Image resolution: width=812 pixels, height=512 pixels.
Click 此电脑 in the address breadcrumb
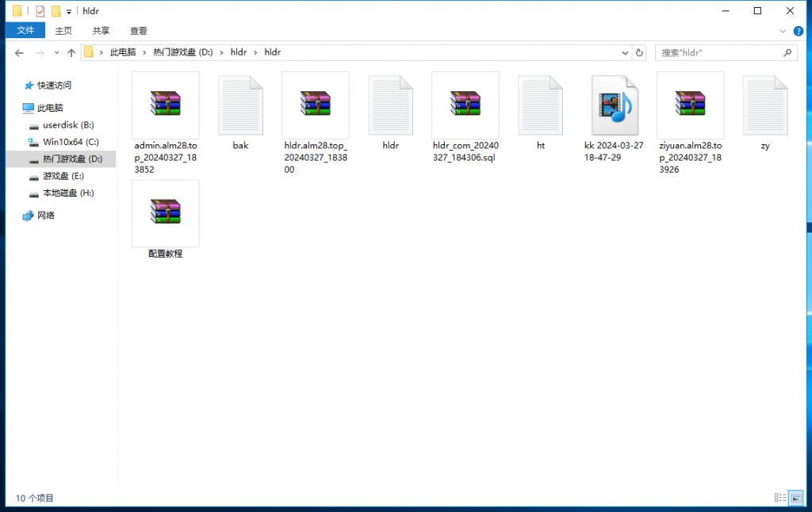point(122,52)
